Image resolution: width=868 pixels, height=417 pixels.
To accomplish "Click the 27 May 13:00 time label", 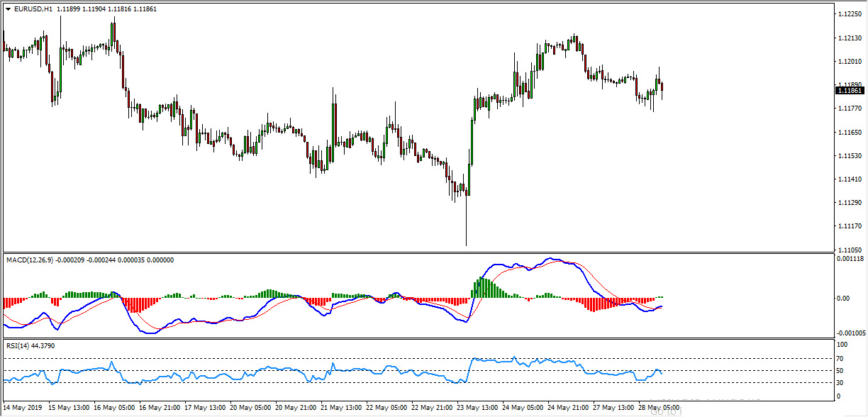I will point(615,408).
